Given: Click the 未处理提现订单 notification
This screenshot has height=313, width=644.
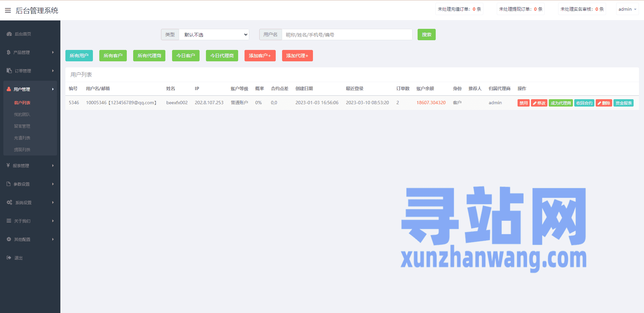Looking at the screenshot, I should click(x=521, y=9).
